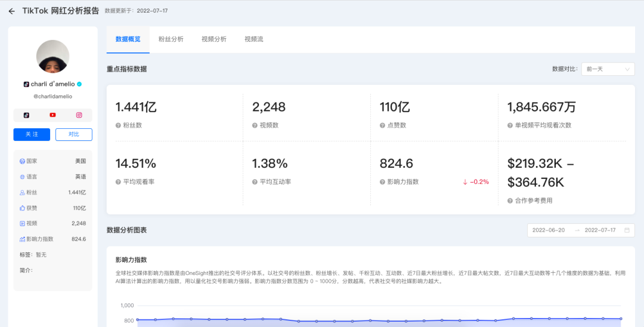This screenshot has height=327, width=644.
Task: Click the help icon next to 影响力指数 metric
Action: click(x=382, y=181)
